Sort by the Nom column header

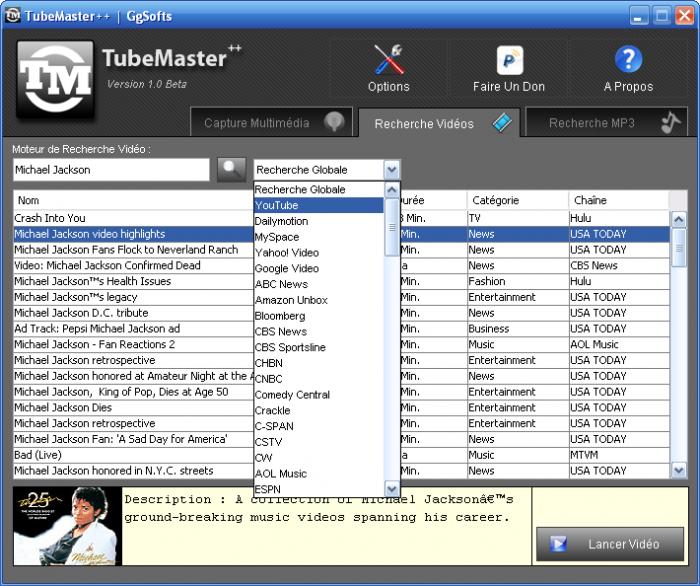click(133, 200)
